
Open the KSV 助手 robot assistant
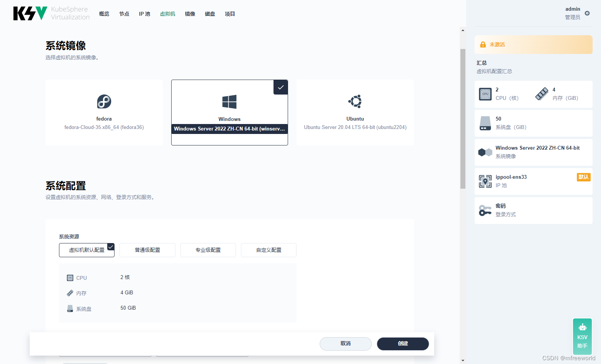583,336
